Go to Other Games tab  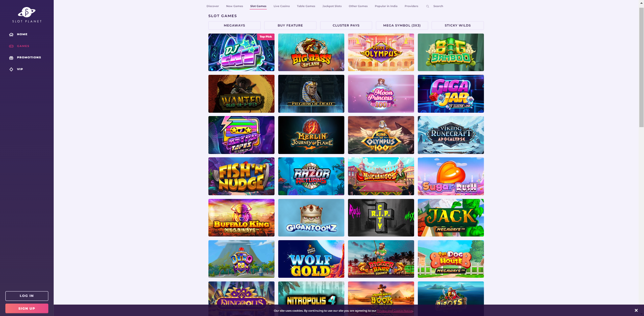358,6
